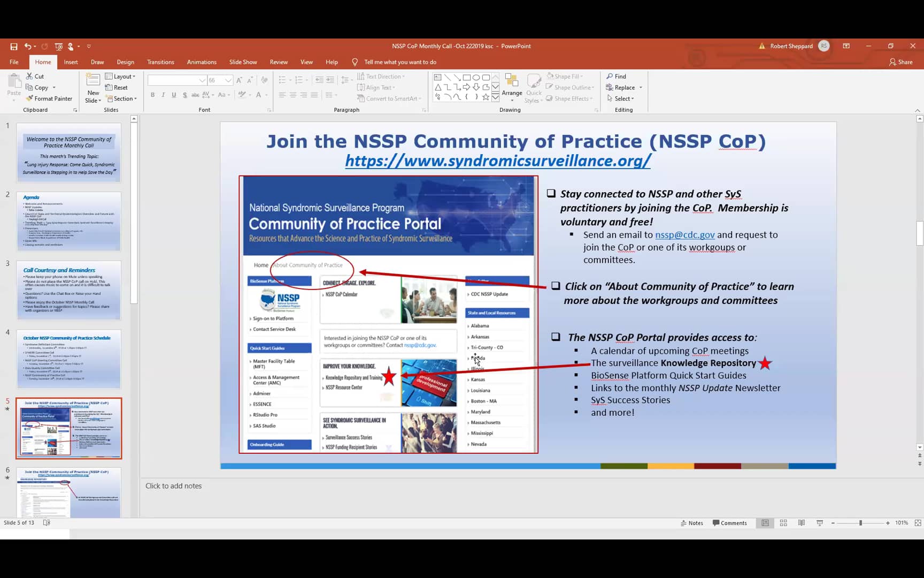Start slideshow from beginning in quick access toolbar

coord(59,47)
